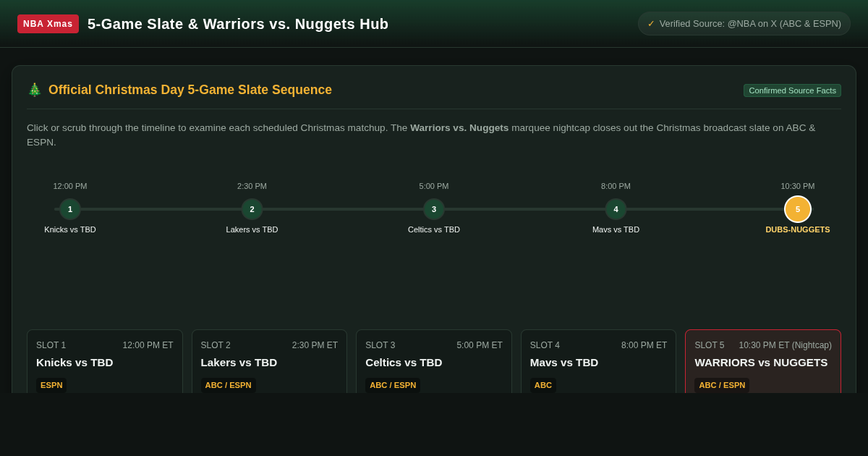868x456 pixels.
Task: Click ABC / ESPN tag on Warriors card
Action: click(x=722, y=385)
